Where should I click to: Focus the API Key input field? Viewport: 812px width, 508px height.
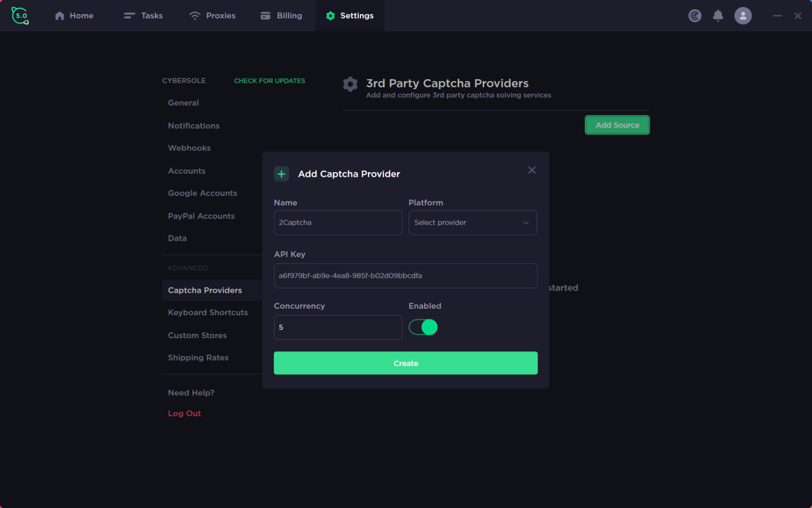406,276
